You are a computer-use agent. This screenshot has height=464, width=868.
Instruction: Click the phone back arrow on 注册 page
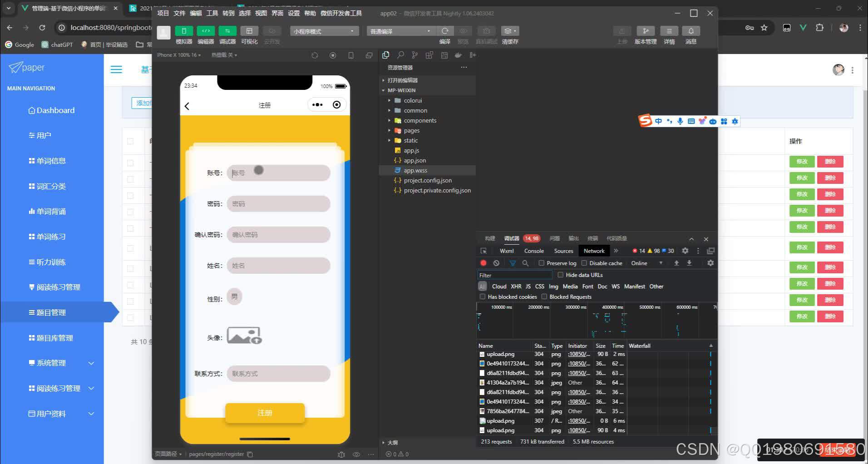pyautogui.click(x=187, y=106)
